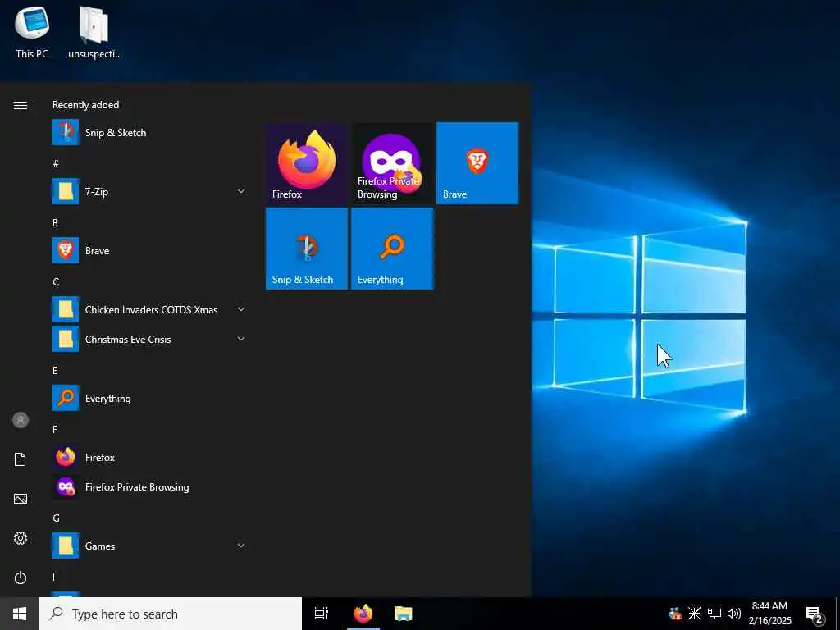This screenshot has height=630, width=840.
Task: Open Settings gear in Start sidebar
Action: point(21,538)
